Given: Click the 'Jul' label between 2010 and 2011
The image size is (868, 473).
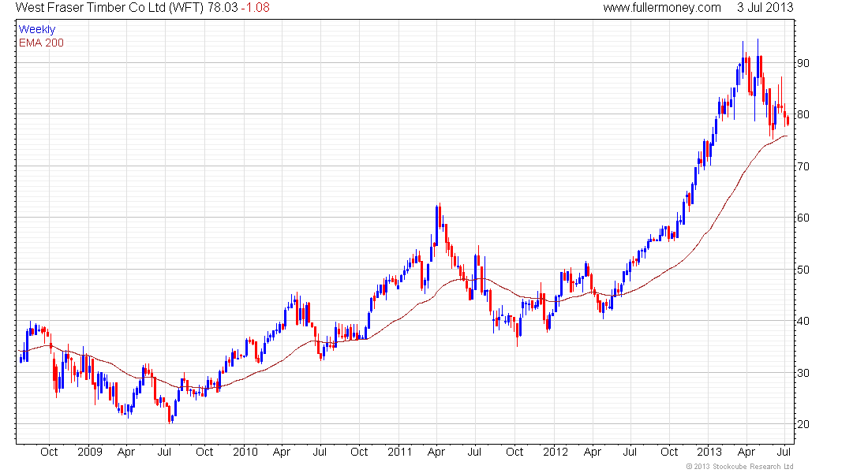Looking at the screenshot, I should [x=320, y=452].
